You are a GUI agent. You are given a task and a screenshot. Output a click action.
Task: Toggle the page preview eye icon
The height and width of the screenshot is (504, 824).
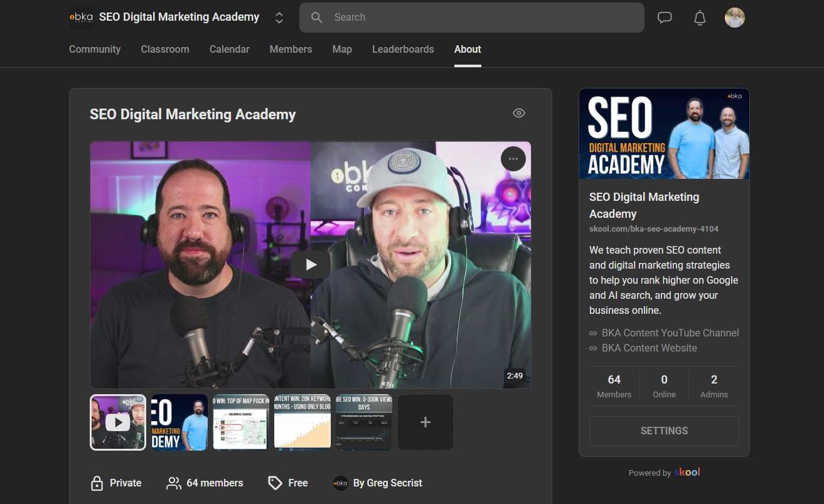click(x=518, y=112)
